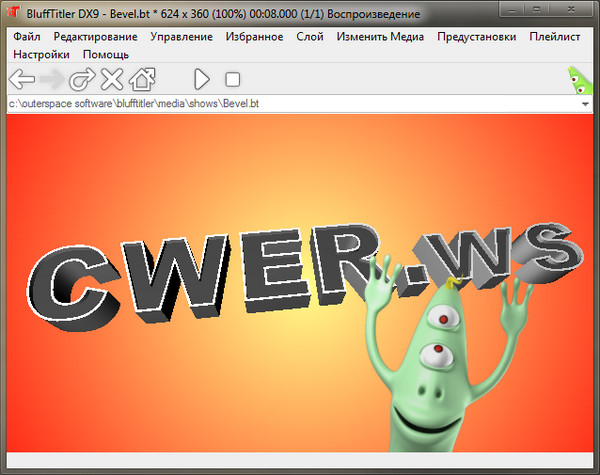
Task: Open the Редактирование menu
Action: 96,37
